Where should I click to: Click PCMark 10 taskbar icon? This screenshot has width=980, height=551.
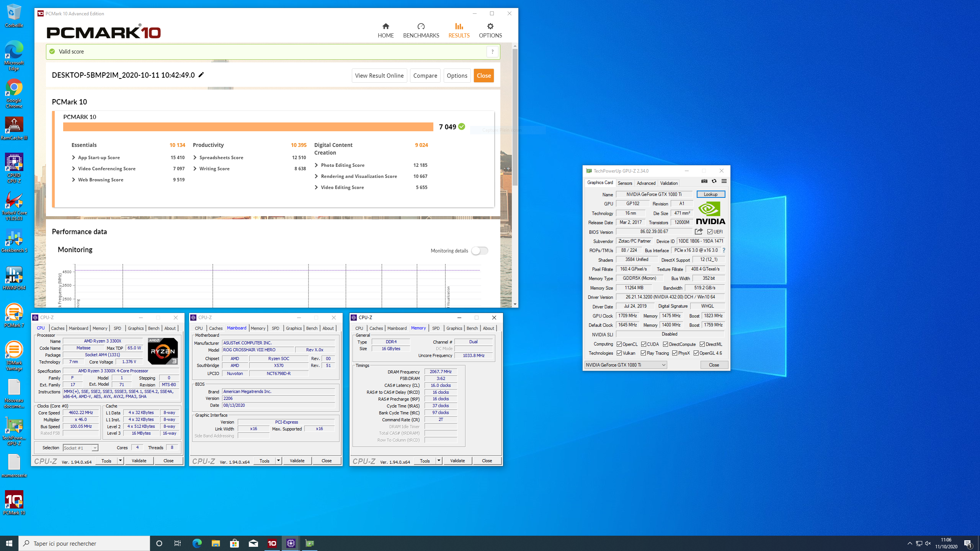(x=272, y=543)
